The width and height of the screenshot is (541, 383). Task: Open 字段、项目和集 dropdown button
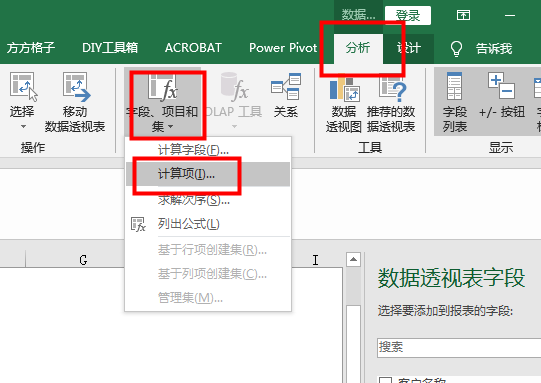[163, 102]
